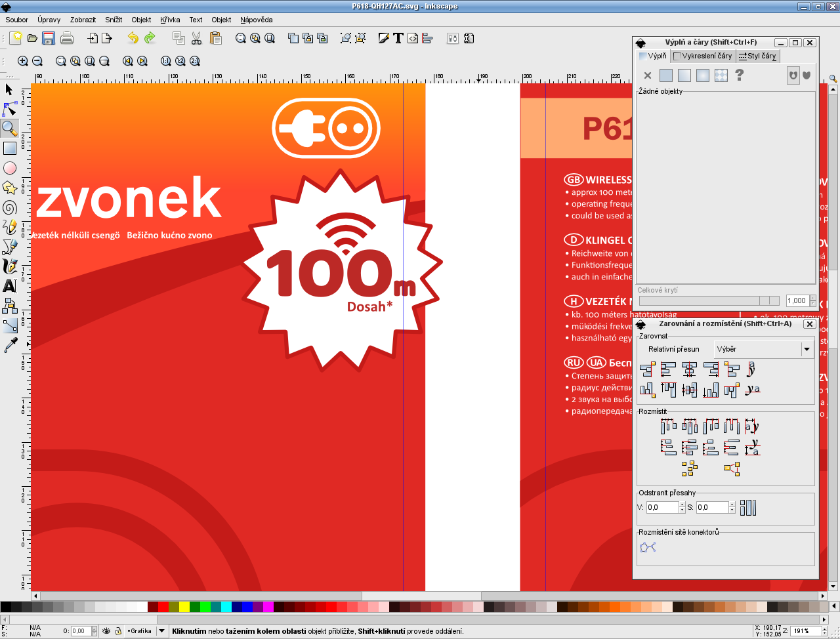Open XML editor from toolbar
The image size is (840, 639).
coord(413,38)
